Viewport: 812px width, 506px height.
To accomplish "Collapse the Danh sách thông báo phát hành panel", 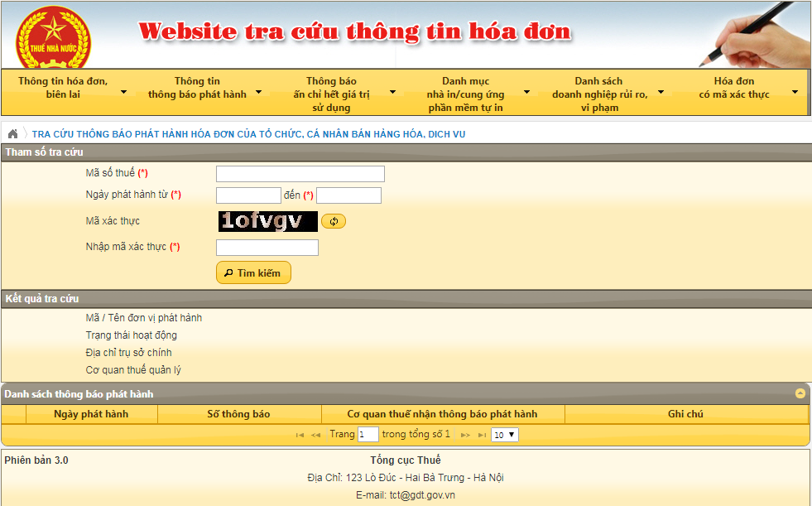I will click(800, 393).
